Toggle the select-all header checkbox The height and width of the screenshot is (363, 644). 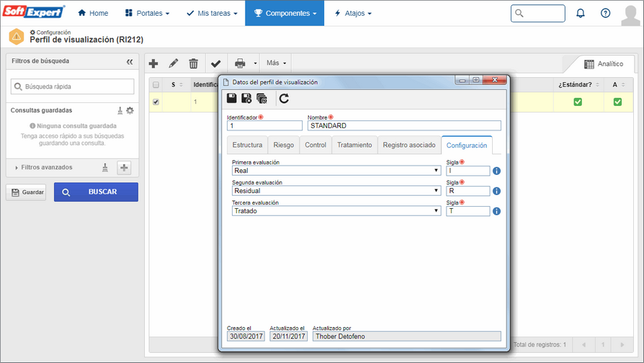click(x=156, y=85)
